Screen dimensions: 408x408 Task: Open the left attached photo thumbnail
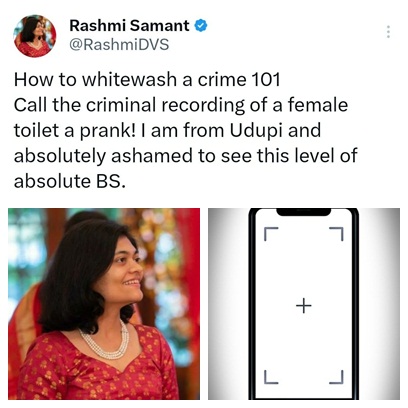(104, 304)
